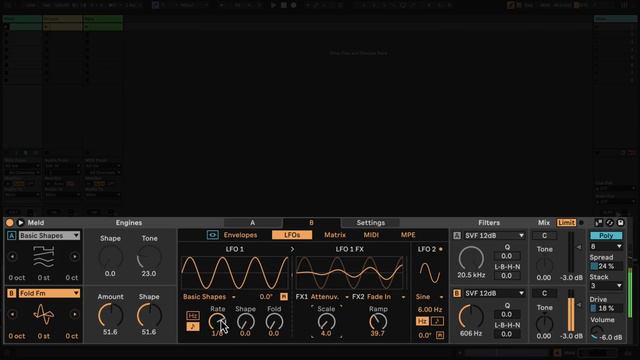Screen dimensions: 640x360
Task: Open the Envelopes section
Action: click(x=240, y=235)
